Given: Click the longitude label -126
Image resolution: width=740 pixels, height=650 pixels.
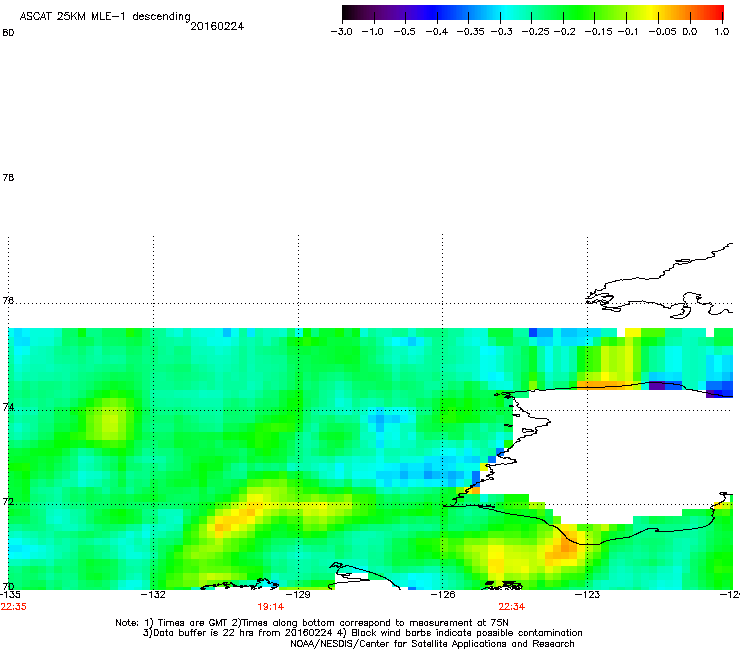Looking at the screenshot, I should coord(443,594).
